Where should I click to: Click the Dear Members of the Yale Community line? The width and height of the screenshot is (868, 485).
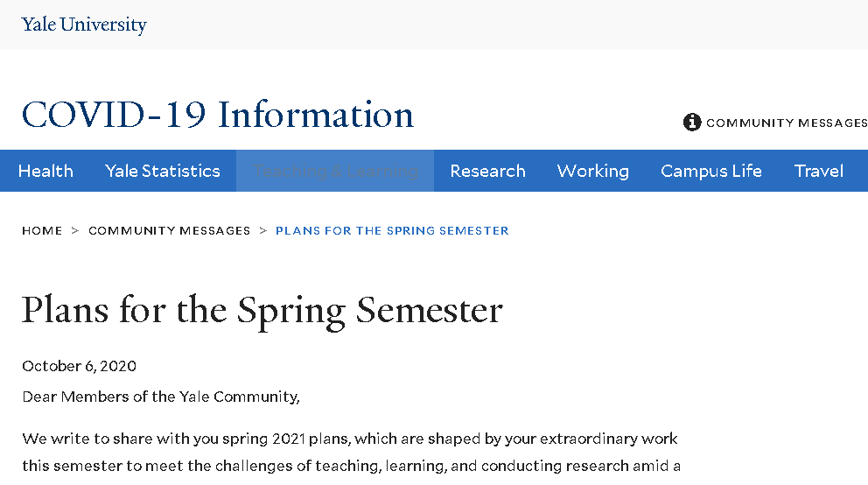pos(161,397)
